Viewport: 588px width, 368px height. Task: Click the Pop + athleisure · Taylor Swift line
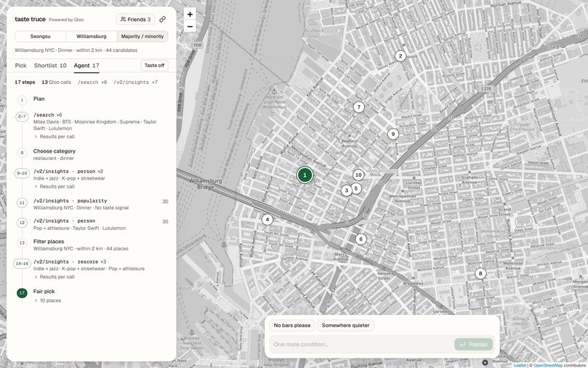[x=80, y=228]
